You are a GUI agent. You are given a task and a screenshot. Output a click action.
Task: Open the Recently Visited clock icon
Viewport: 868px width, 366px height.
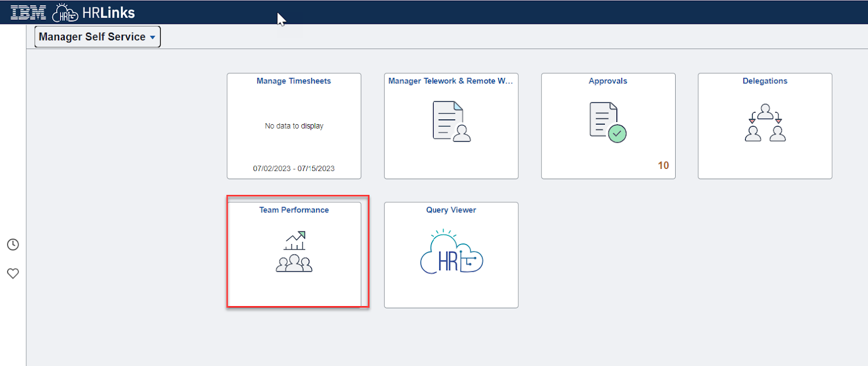(x=13, y=245)
